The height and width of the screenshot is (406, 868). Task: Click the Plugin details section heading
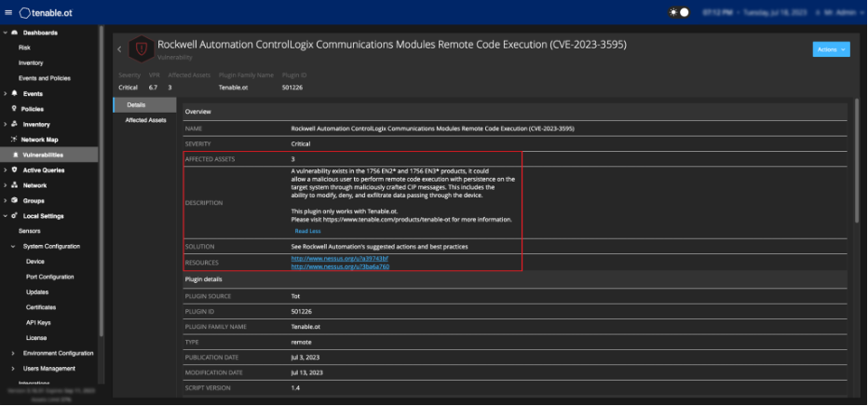pyautogui.click(x=203, y=279)
